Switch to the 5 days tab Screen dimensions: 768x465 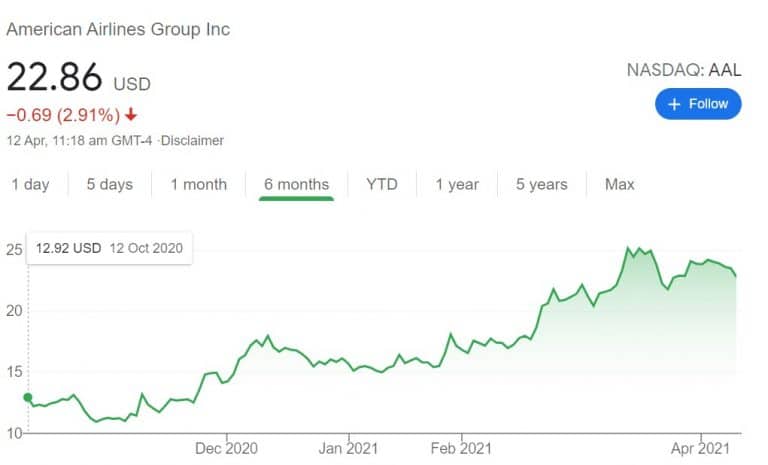110,184
